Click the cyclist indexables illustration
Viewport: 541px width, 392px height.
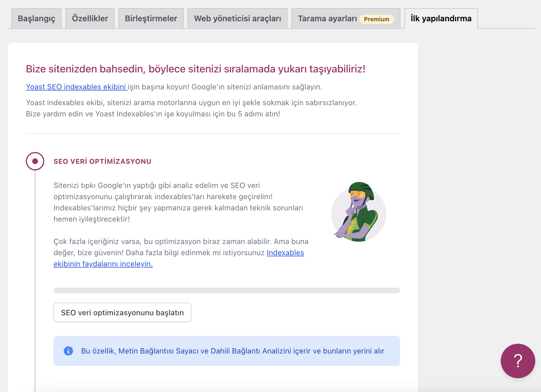(x=358, y=212)
